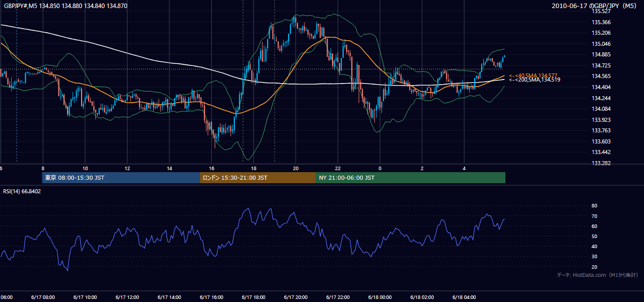Click the RSI scale value 80
644x302 pixels.
tap(594, 206)
